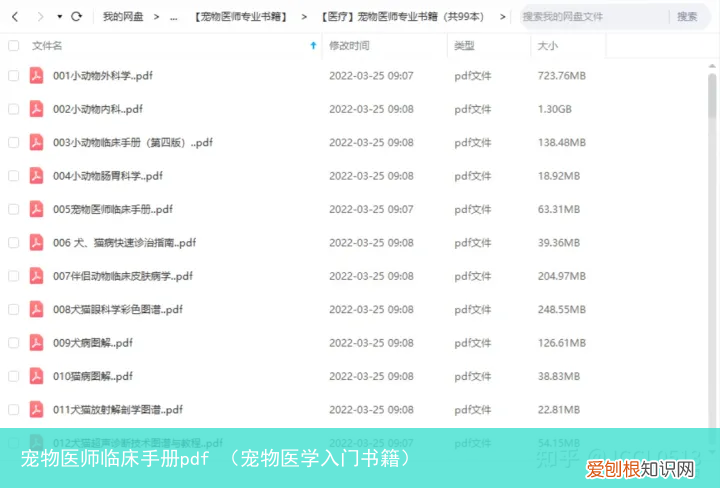720x488 pixels.
Task: Toggle the blue sort direction arrow
Action: [x=313, y=45]
